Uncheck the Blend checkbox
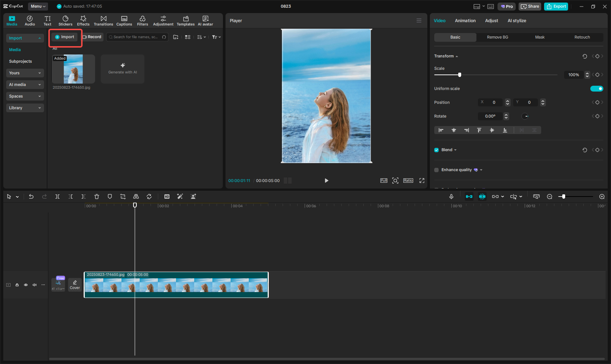Image resolution: width=611 pixels, height=364 pixels. point(436,150)
